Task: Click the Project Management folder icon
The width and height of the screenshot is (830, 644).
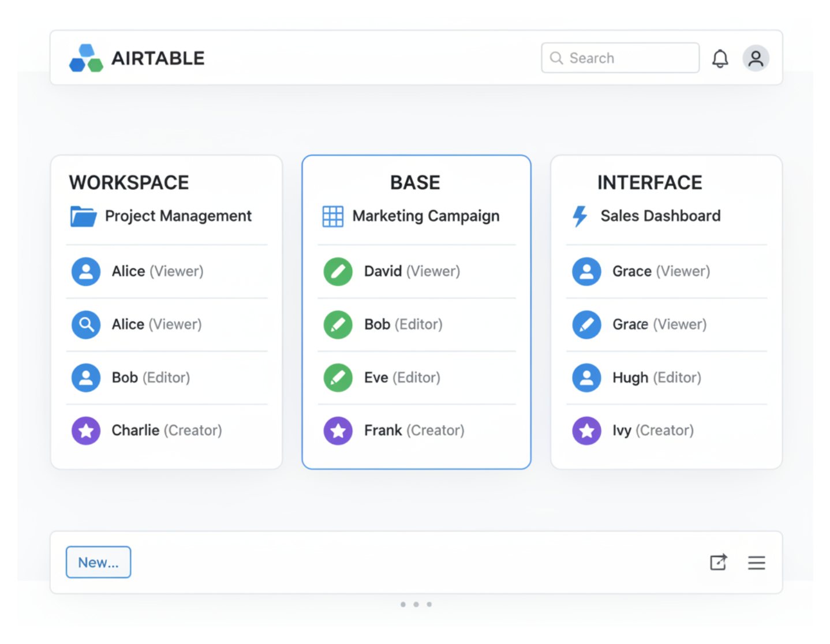Action: tap(83, 216)
